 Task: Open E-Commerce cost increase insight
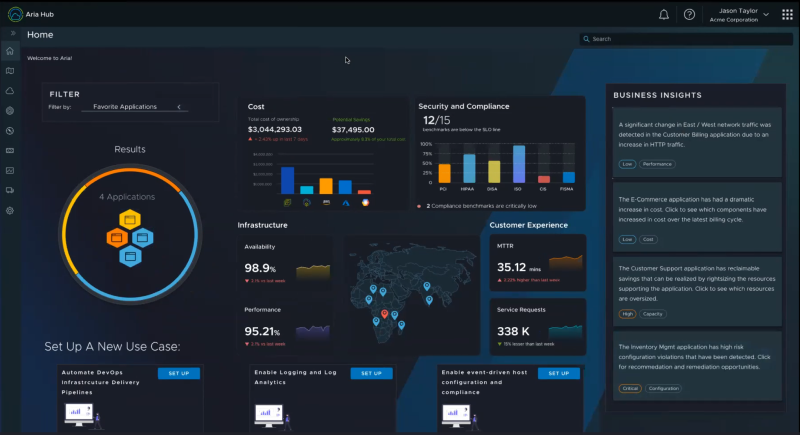coord(697,217)
